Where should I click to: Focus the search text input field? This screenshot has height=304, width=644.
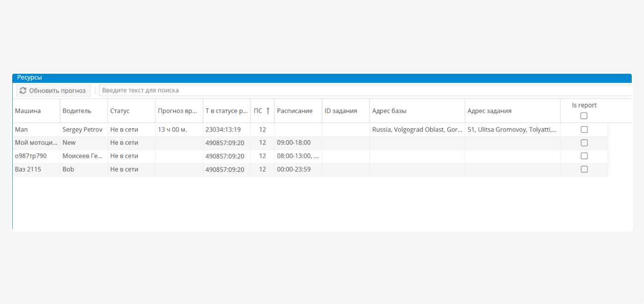(x=364, y=91)
